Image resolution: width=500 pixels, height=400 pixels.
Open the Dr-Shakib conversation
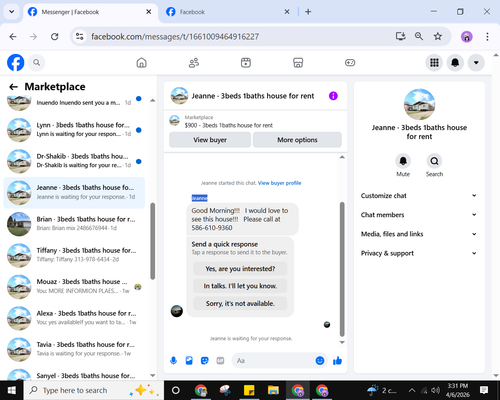coord(74,161)
